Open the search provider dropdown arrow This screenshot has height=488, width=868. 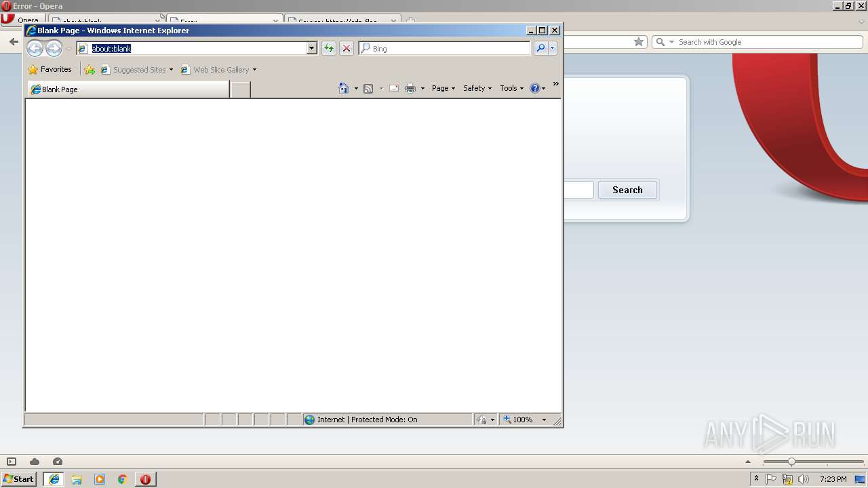point(553,48)
